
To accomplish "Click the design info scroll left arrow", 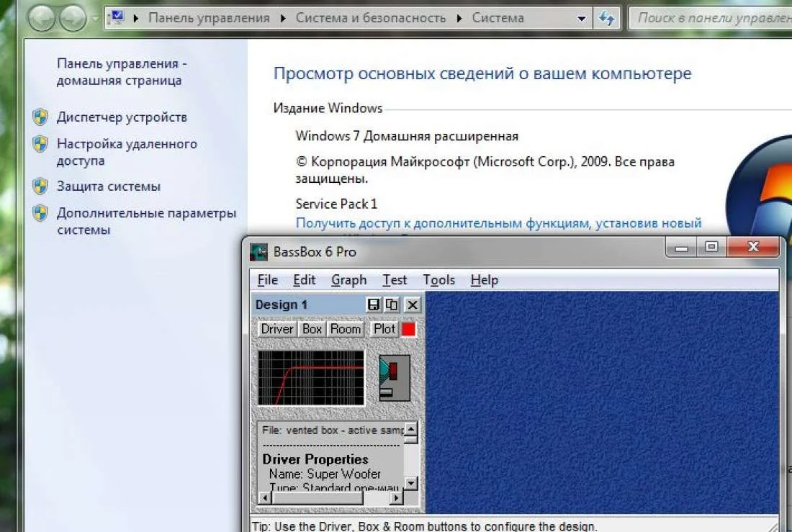I will 264,498.
